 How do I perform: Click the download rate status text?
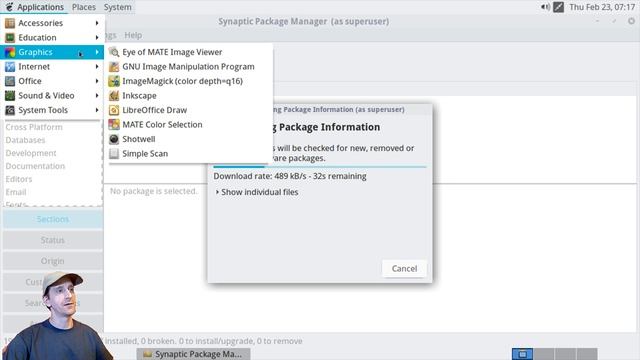(x=290, y=176)
